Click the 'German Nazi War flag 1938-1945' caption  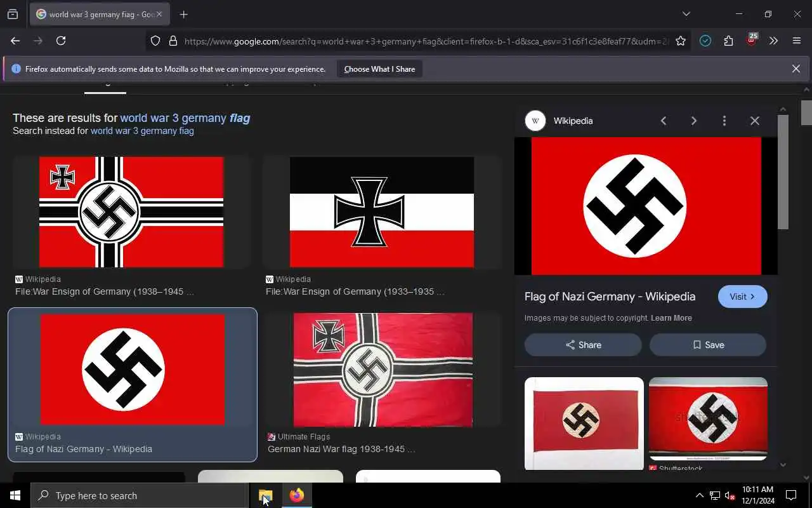[x=341, y=449]
